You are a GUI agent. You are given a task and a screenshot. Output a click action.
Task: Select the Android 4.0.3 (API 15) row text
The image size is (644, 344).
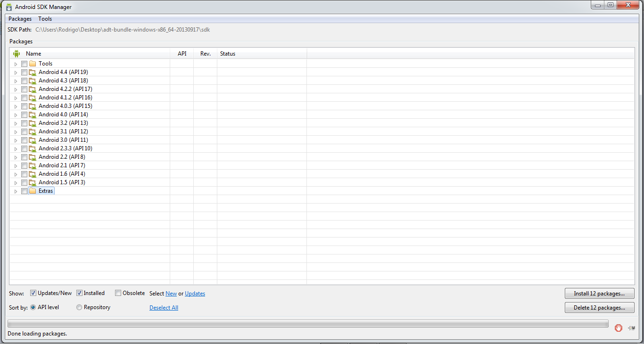(66, 106)
